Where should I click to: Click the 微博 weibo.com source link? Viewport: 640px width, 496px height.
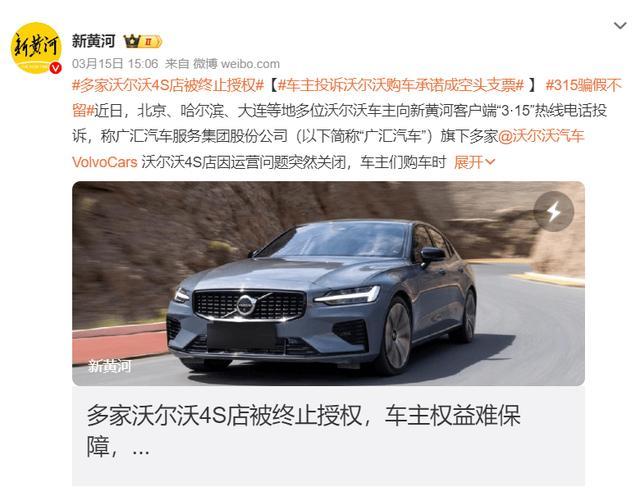[x=236, y=64]
